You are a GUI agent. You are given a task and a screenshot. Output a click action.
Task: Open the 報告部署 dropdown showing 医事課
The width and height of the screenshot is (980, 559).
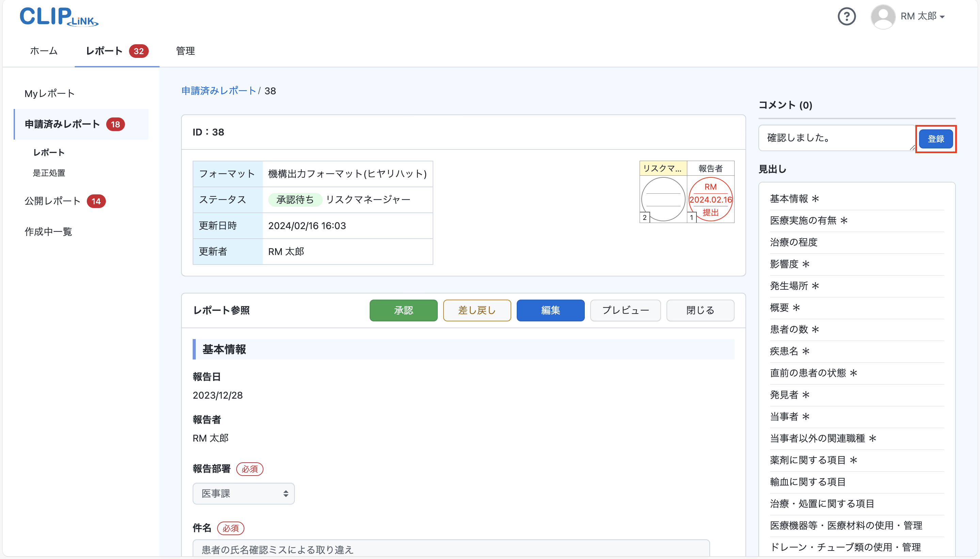[x=243, y=493]
